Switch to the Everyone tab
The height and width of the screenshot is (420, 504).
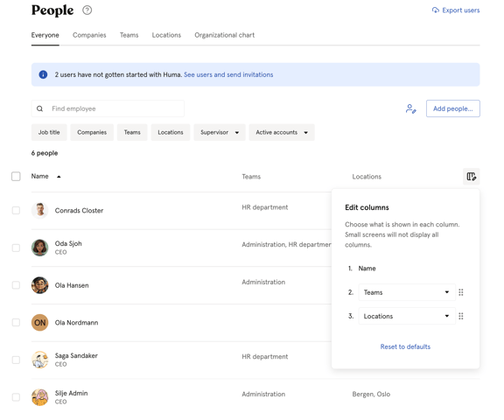coord(45,35)
